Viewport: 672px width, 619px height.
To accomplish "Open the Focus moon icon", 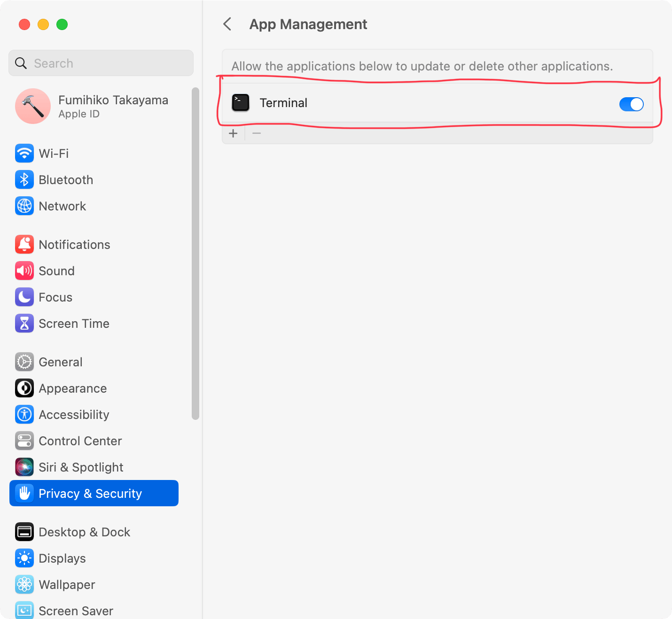I will tap(24, 297).
